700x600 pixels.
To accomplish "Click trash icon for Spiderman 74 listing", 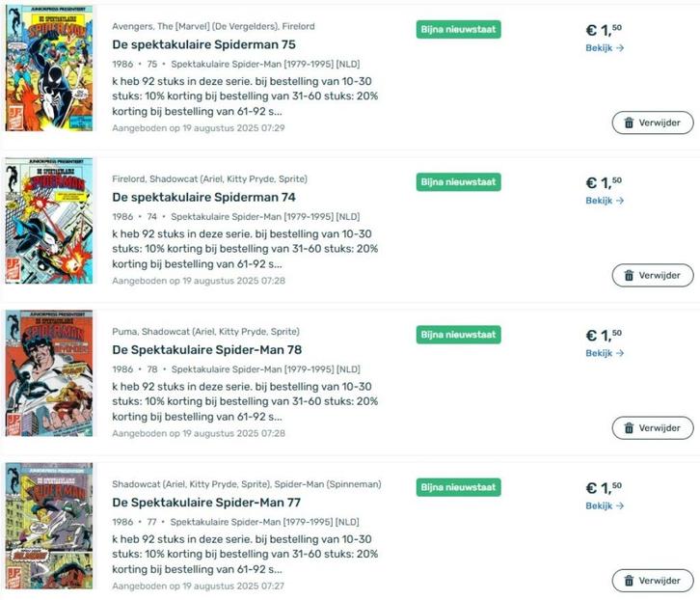I will point(629,275).
